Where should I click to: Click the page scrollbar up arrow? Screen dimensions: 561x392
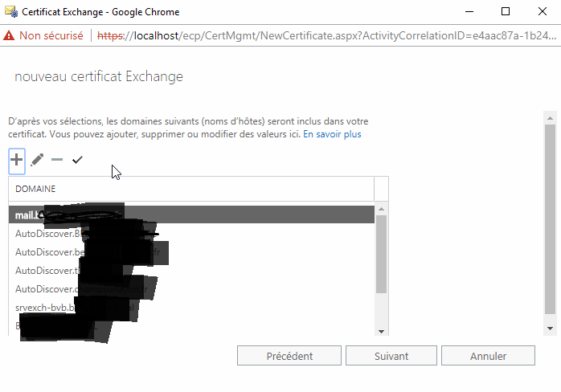551,118
